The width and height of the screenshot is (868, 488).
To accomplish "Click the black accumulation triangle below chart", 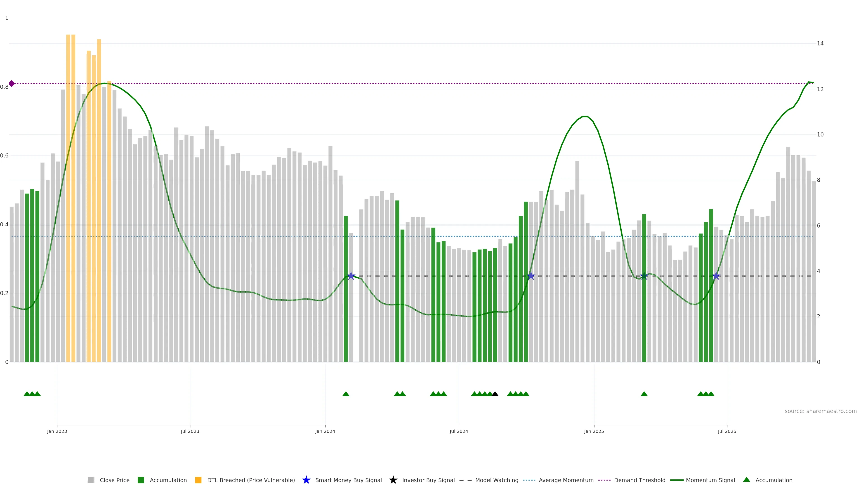I will click(x=495, y=394).
